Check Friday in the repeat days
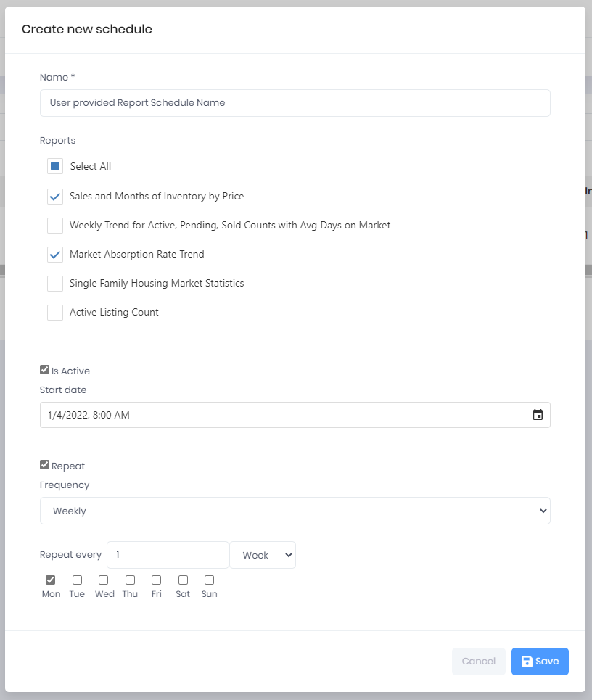Image resolution: width=592 pixels, height=700 pixels. point(156,580)
